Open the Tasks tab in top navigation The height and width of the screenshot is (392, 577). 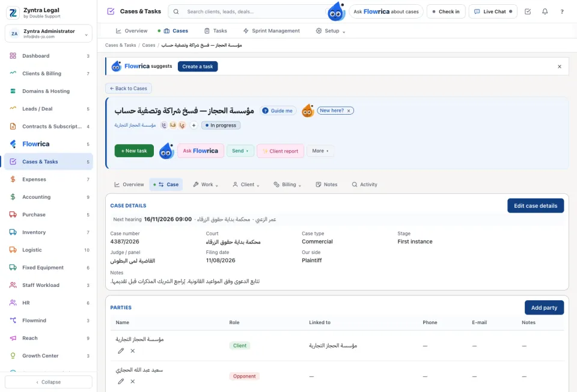216,31
